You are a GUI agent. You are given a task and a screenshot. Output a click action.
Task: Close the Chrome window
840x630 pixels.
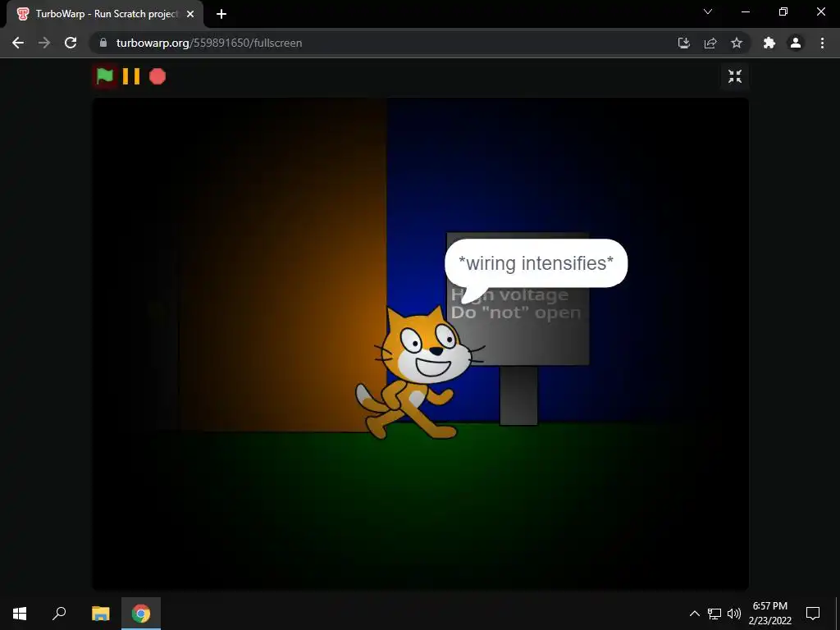pos(820,11)
